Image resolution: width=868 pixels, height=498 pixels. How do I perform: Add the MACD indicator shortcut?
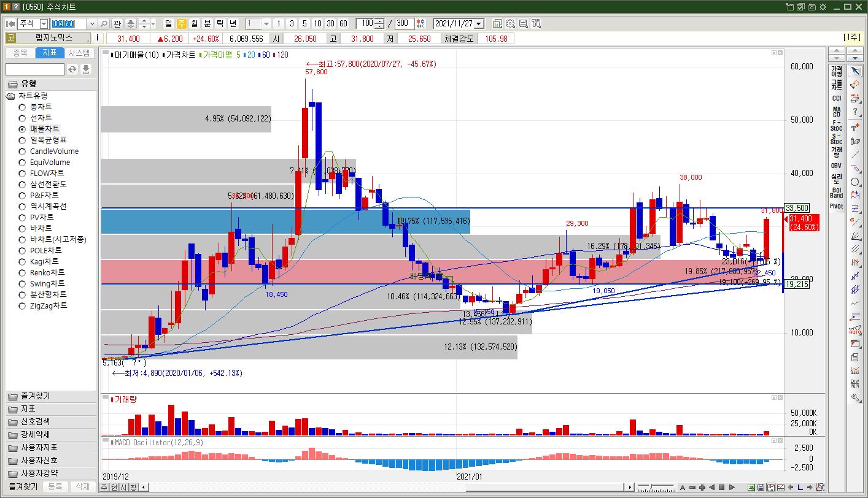pos(837,112)
